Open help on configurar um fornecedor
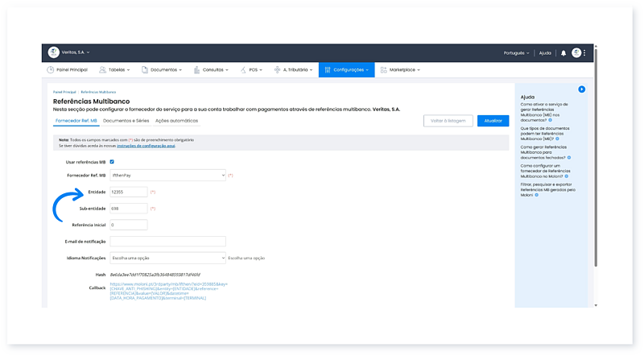The width and height of the screenshot is (644, 356). [545, 171]
